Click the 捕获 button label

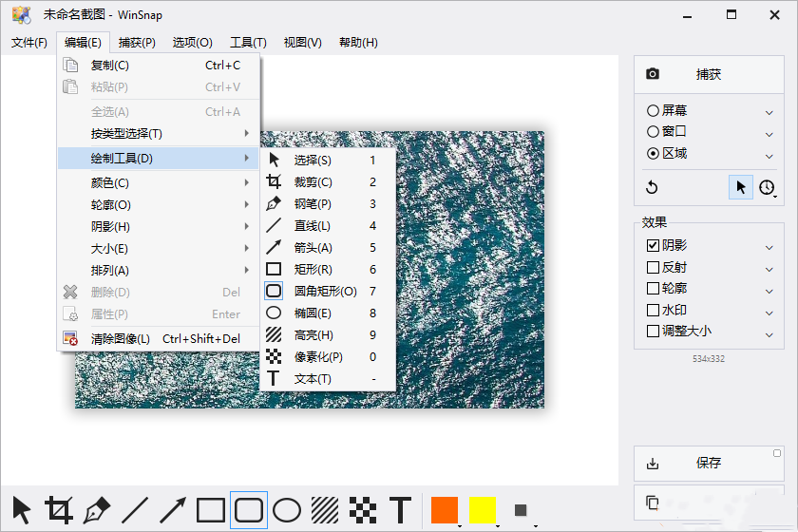coord(709,74)
